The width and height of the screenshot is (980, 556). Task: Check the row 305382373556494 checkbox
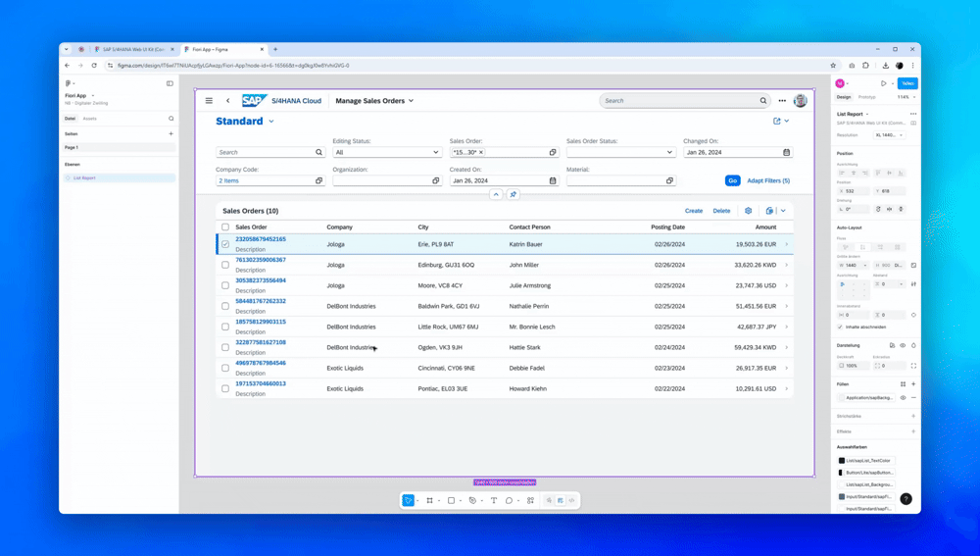(x=225, y=285)
